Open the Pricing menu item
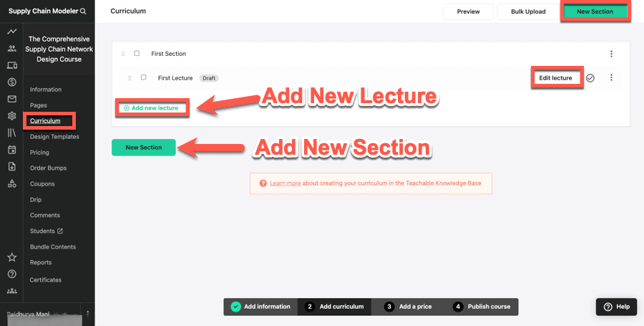The height and width of the screenshot is (326, 644). coord(39,153)
